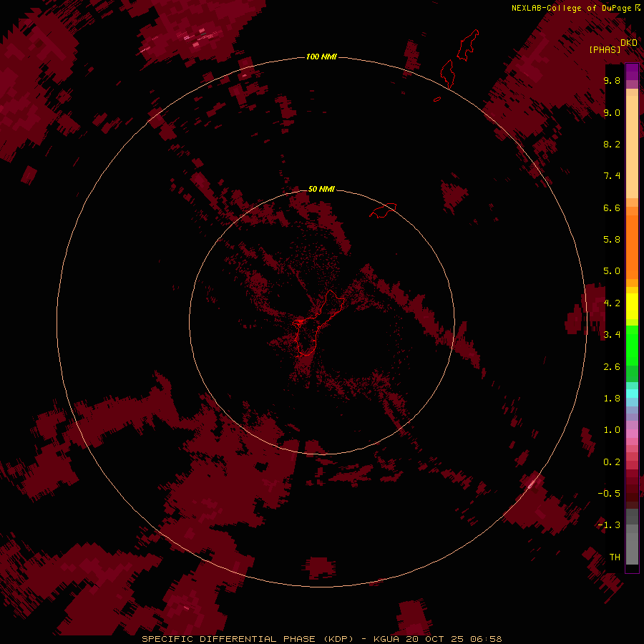This screenshot has height=644, width=644.
Task: Click the 6.6 scale value
Action: [612, 208]
